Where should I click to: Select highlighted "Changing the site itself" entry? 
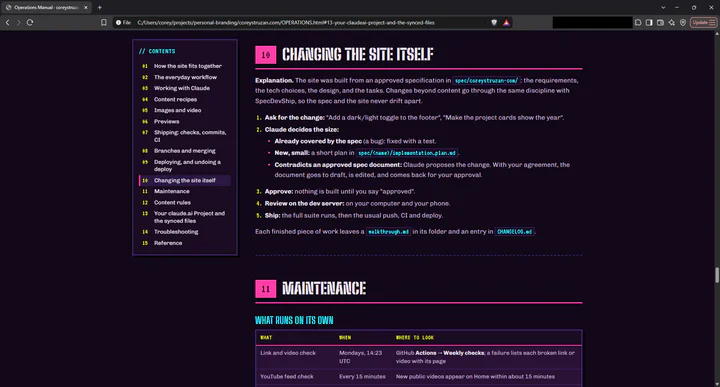(185, 180)
